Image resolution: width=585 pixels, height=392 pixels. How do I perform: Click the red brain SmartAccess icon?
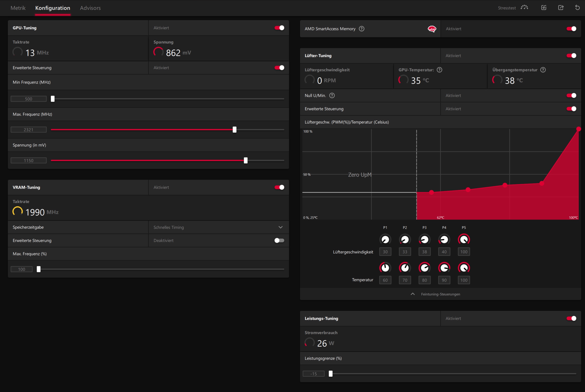432,29
